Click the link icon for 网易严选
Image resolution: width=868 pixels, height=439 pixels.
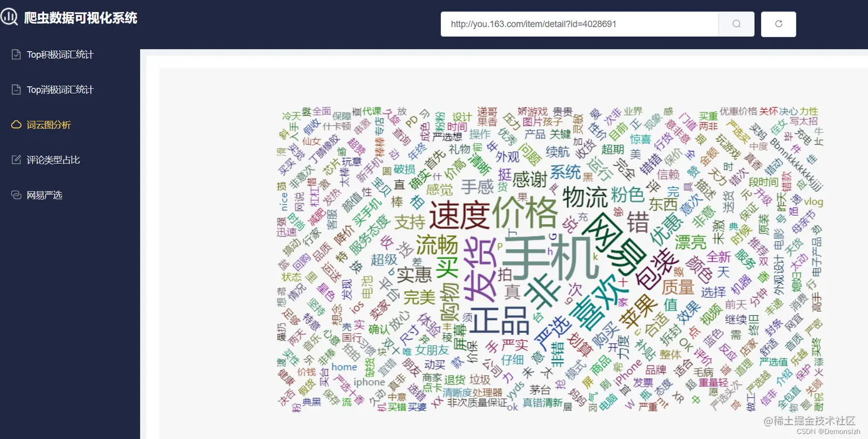tap(17, 195)
